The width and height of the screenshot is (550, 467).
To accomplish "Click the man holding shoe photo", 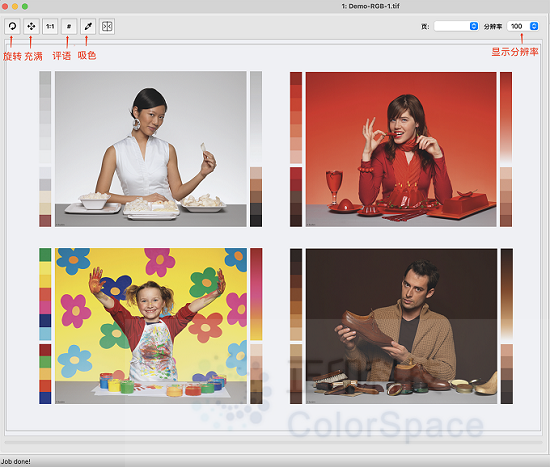I will coord(401,326).
